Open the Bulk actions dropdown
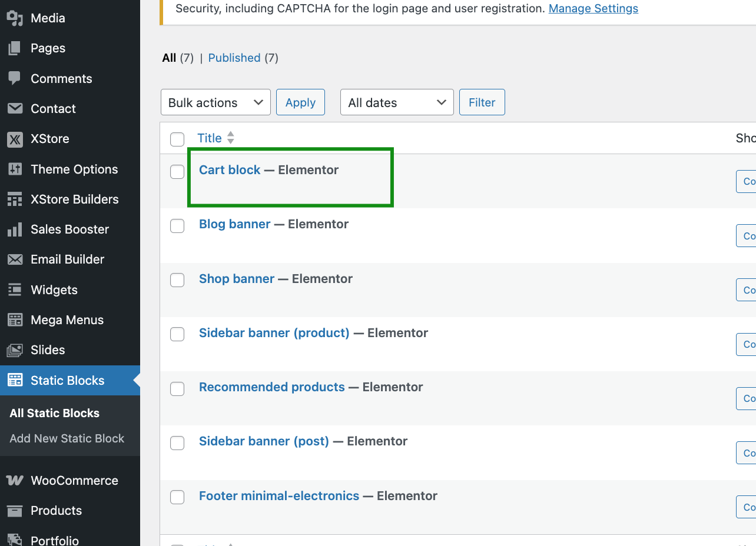 pyautogui.click(x=215, y=102)
